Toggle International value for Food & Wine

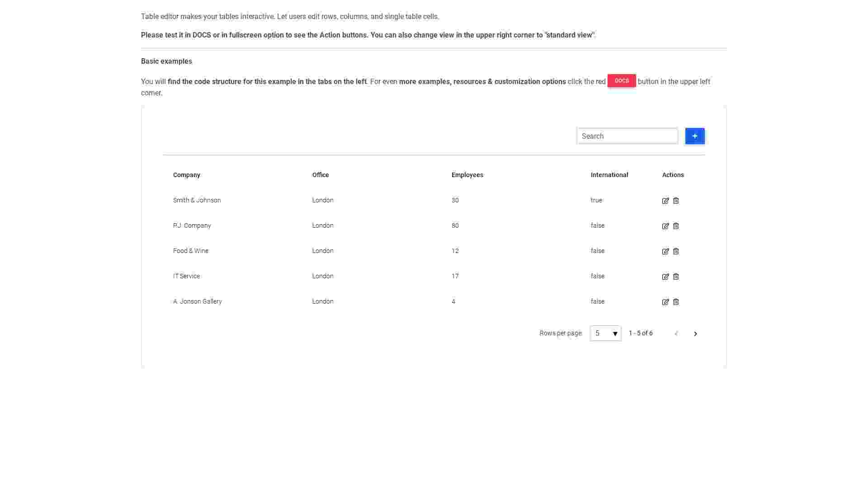[x=597, y=250]
